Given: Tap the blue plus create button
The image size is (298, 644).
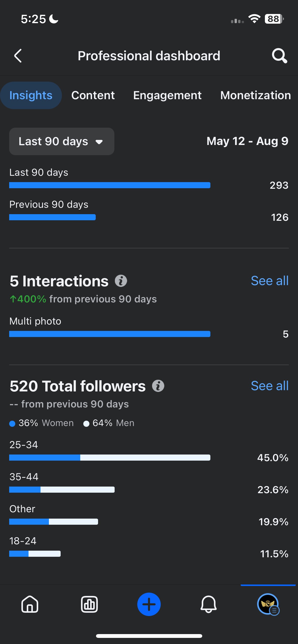Looking at the screenshot, I should pos(149,604).
